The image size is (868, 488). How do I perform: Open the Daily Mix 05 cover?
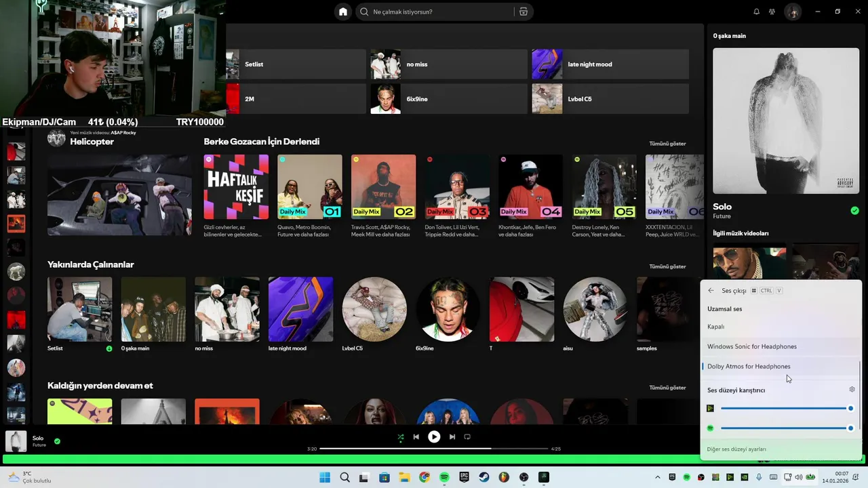coord(604,187)
